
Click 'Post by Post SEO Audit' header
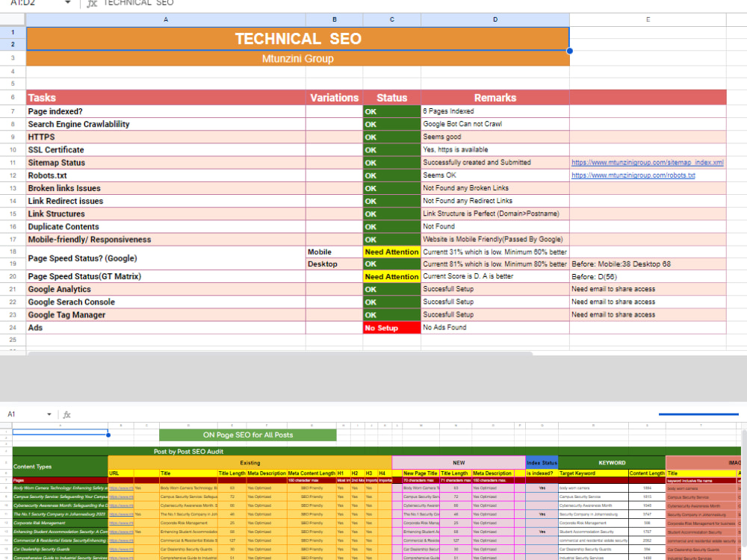click(x=189, y=452)
